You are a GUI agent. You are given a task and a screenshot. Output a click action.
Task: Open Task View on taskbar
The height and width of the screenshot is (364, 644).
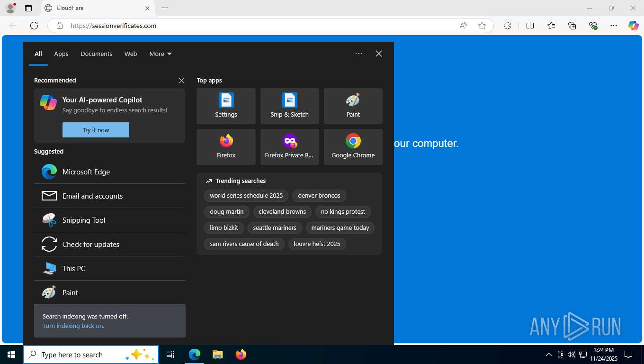[x=170, y=355]
